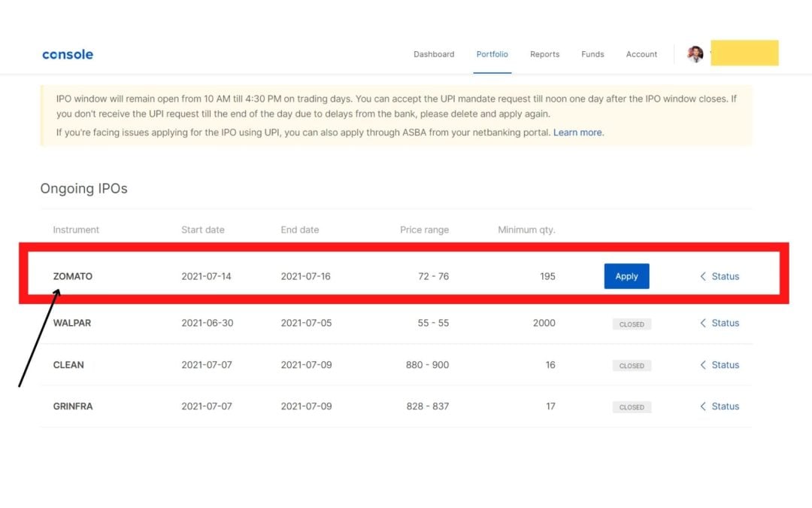Image resolution: width=812 pixels, height=508 pixels.
Task: Click CLEAN minimum quantity 16
Action: click(550, 365)
